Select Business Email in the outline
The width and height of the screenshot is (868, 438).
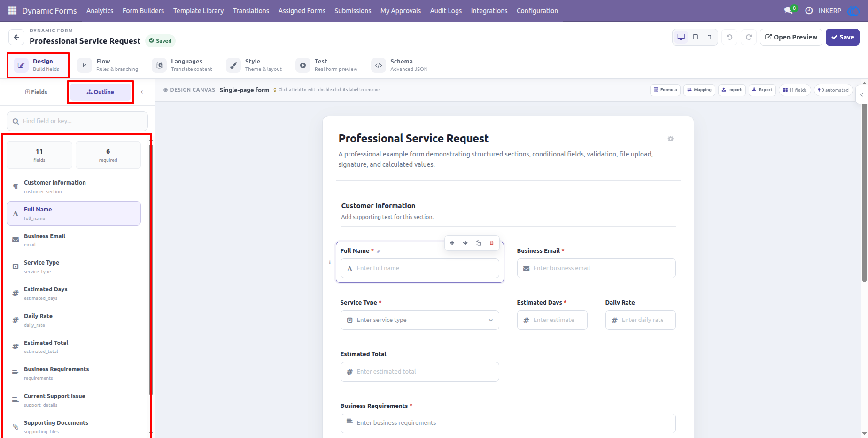point(74,240)
